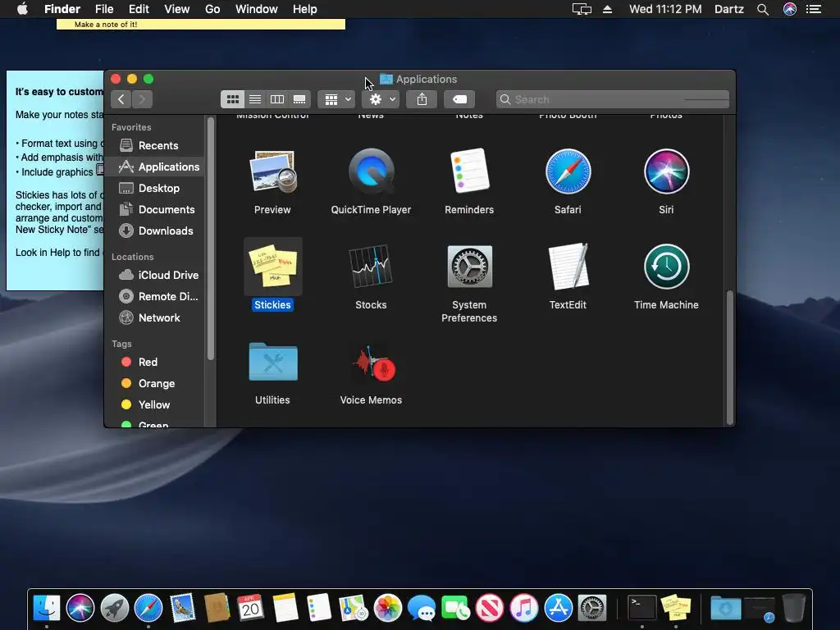Viewport: 840px width, 630px height.
Task: Open iCloud Drive in the sidebar
Action: (x=155, y=275)
